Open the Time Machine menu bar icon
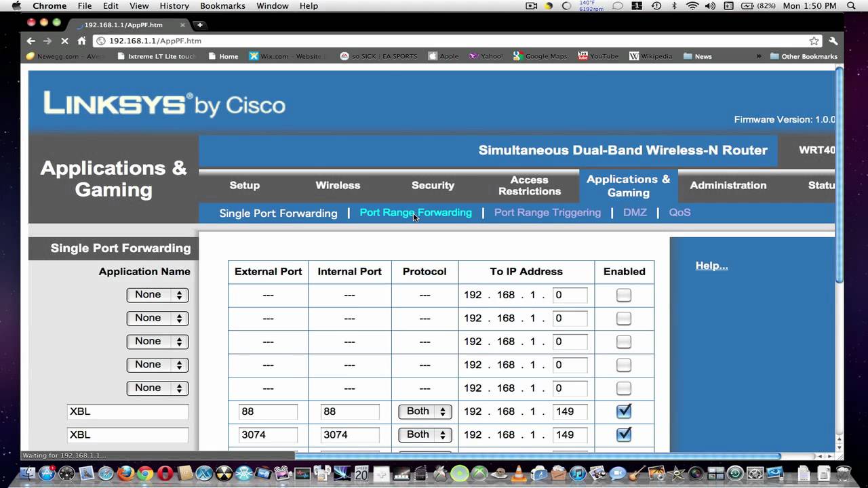This screenshot has width=868, height=488. coord(656,6)
